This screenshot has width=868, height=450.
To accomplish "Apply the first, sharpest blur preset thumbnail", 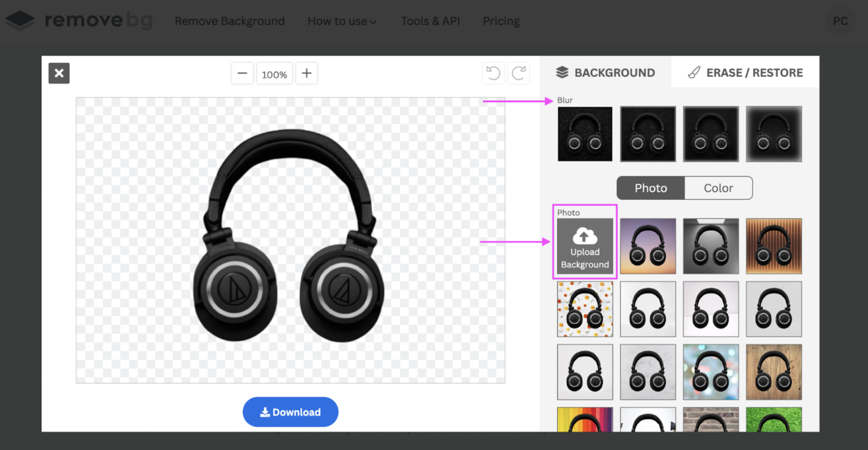I will click(585, 134).
